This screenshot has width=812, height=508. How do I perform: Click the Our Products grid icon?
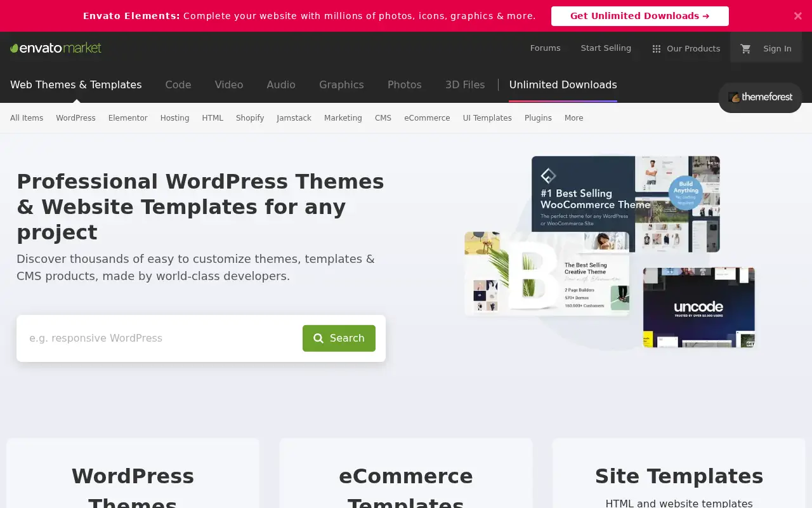coord(657,49)
